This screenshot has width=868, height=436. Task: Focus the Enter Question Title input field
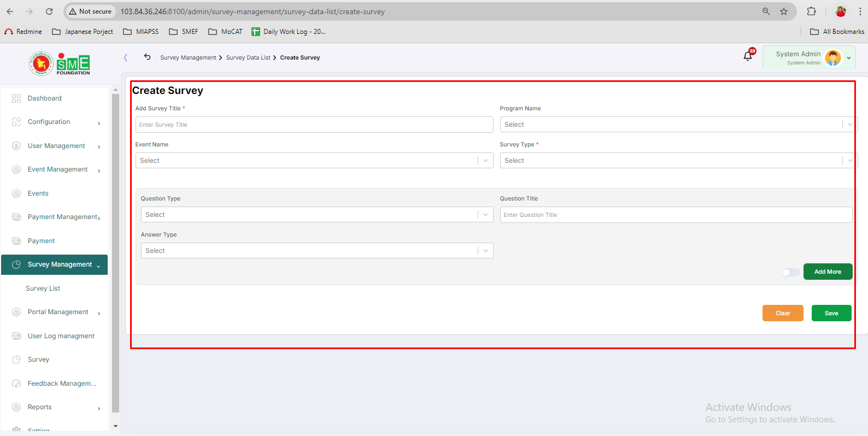click(676, 215)
